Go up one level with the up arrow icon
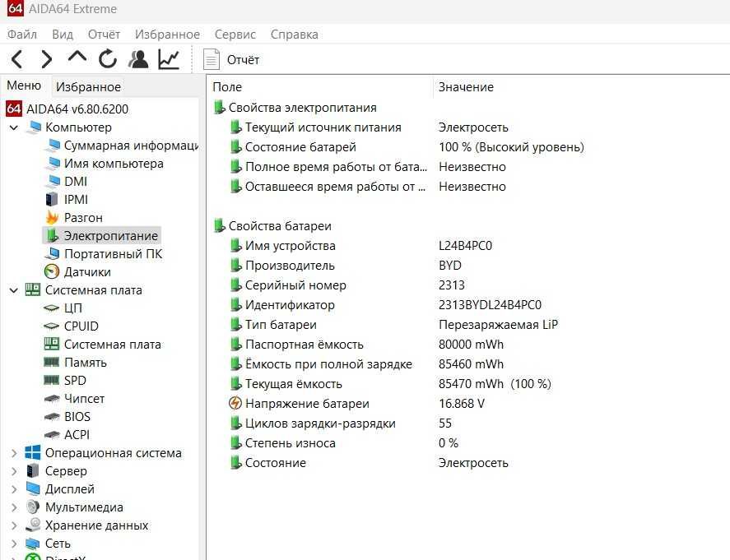 click(x=77, y=57)
